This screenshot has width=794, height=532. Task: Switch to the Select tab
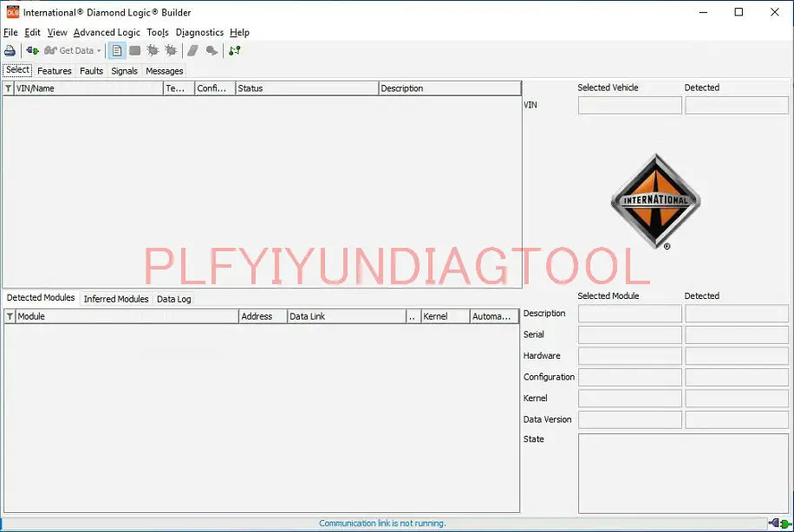(17, 70)
